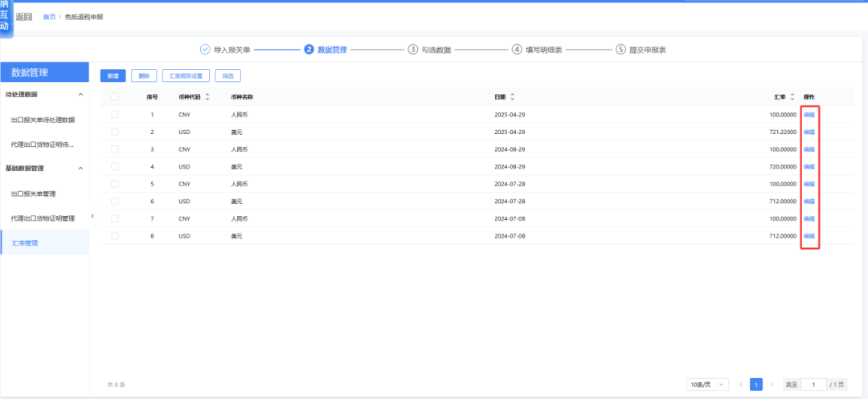Click 美元 currency name in row 2

(x=236, y=132)
